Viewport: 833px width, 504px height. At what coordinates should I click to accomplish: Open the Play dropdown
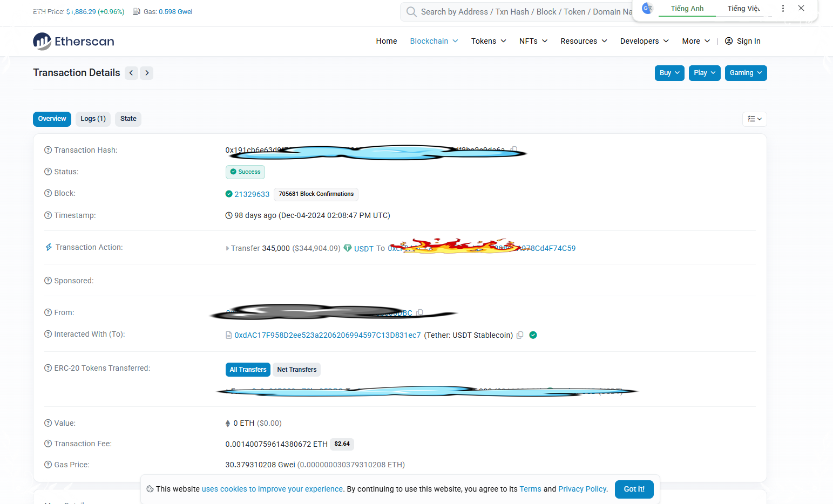(x=705, y=73)
